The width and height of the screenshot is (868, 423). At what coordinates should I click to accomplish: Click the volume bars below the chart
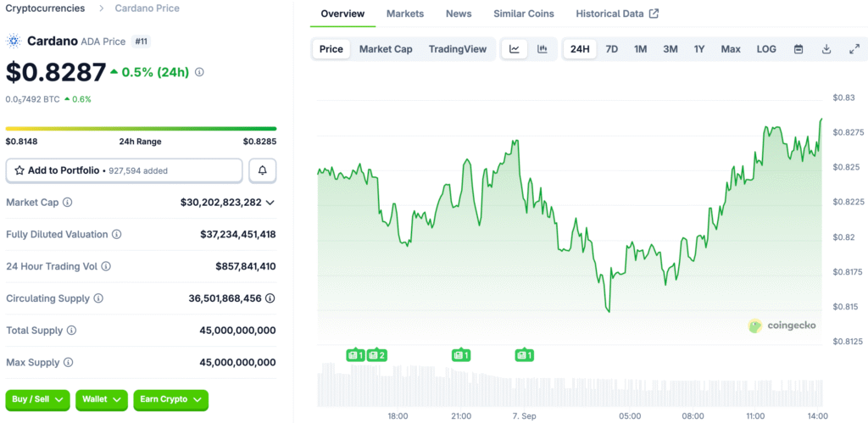(570, 386)
